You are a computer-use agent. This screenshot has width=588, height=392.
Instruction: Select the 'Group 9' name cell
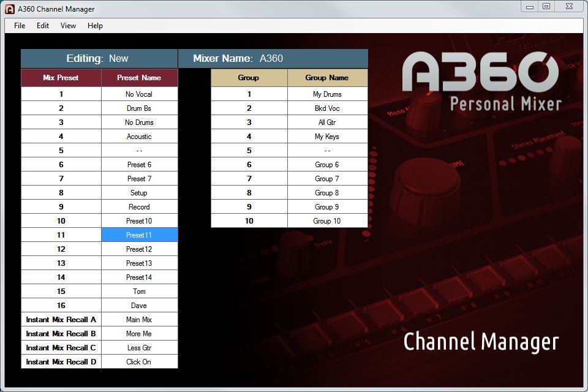[327, 206]
